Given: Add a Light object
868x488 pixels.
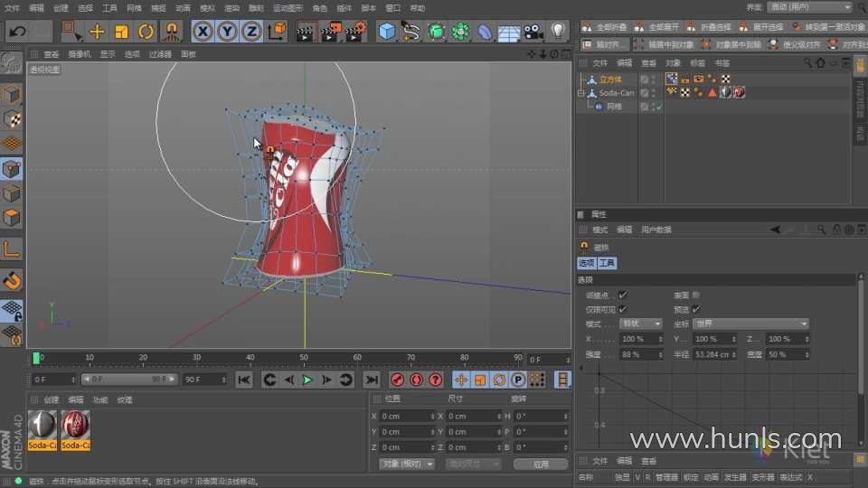Looking at the screenshot, I should pos(558,32).
